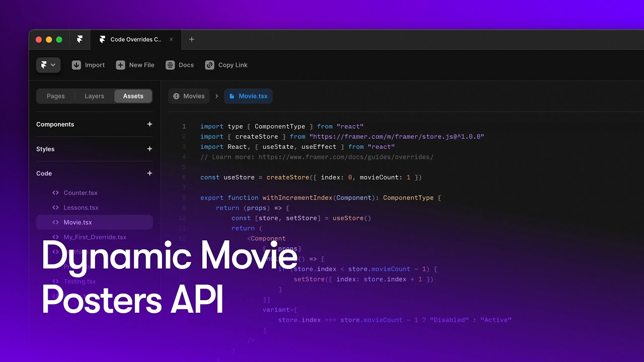The height and width of the screenshot is (362, 644).
Task: Click the New File plus icon
Action: tap(121, 65)
